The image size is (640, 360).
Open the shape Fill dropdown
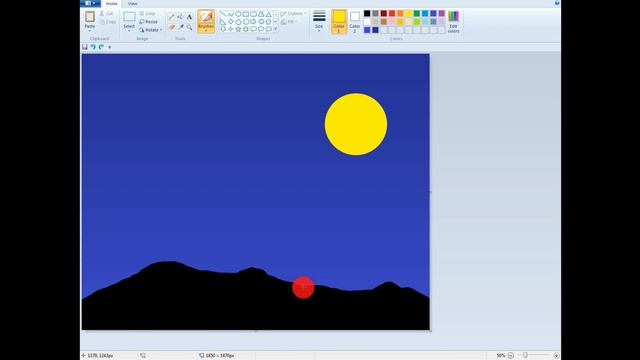coord(289,22)
